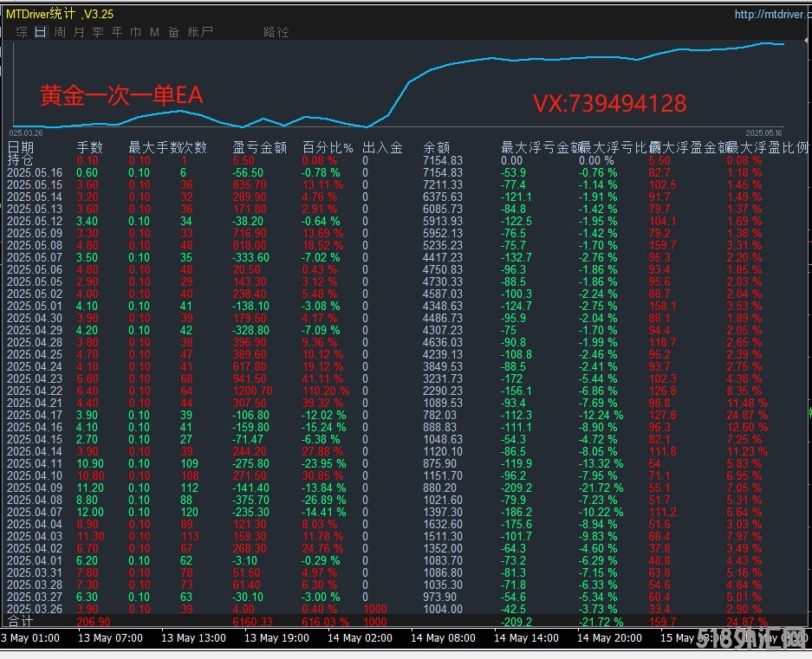Screen dimensions: 812x659
Task: Click the 14 May 20:00 time label
Action: (x=609, y=637)
